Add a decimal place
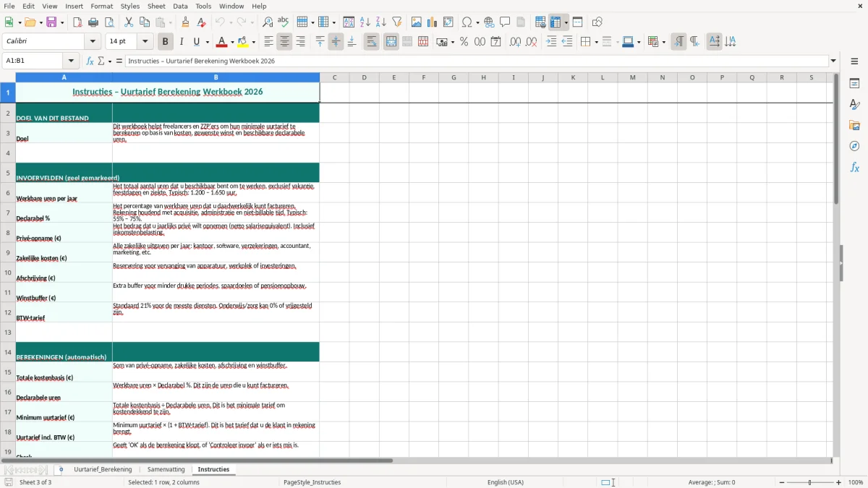The height and width of the screenshot is (488, 868). (x=515, y=42)
